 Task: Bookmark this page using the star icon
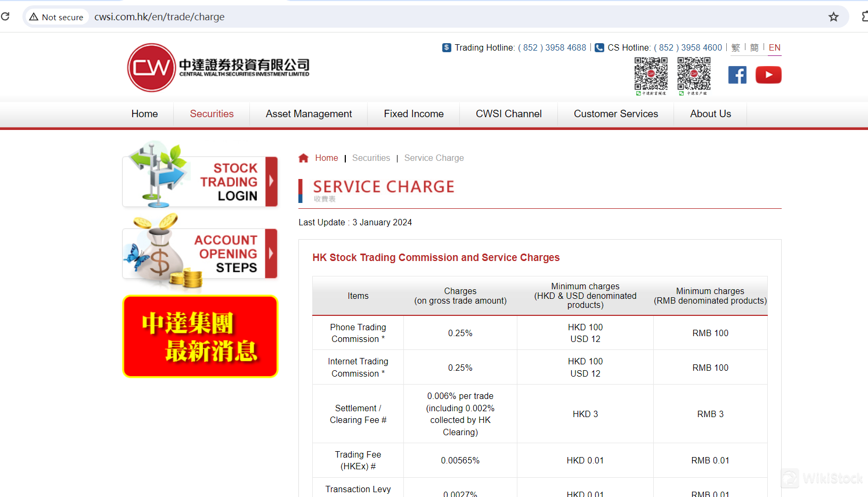point(833,17)
